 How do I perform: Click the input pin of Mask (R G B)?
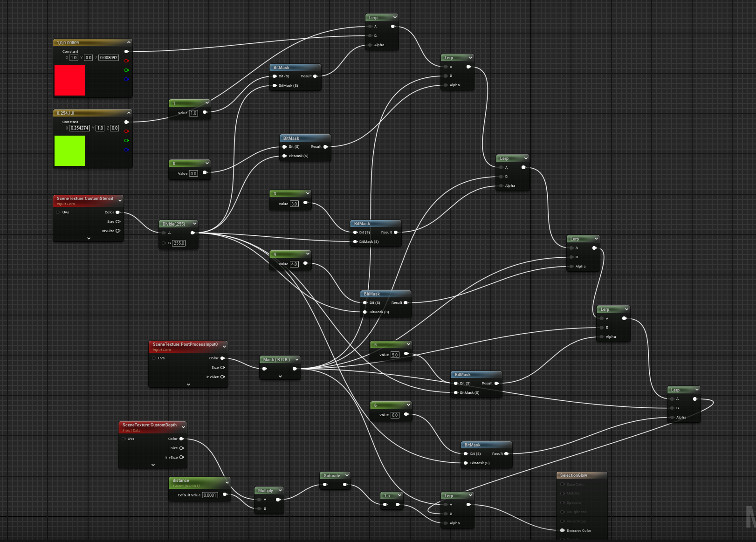click(x=264, y=369)
